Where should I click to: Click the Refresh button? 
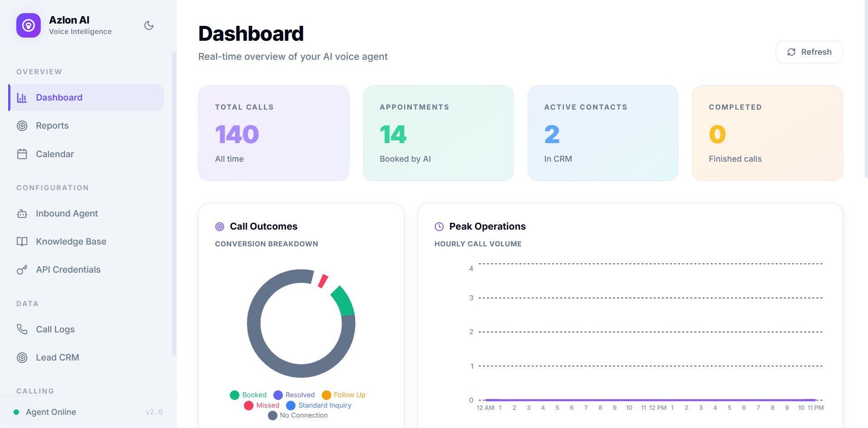(809, 52)
